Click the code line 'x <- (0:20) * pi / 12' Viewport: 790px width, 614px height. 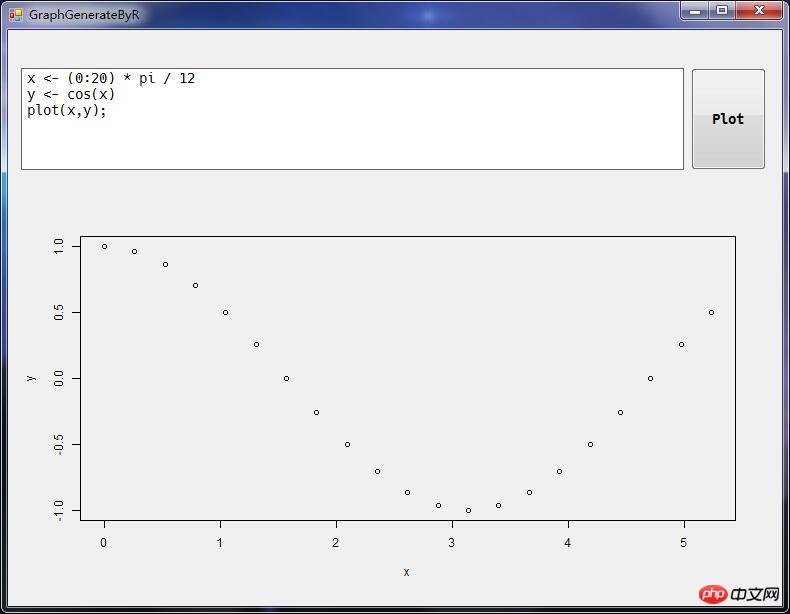[111, 79]
